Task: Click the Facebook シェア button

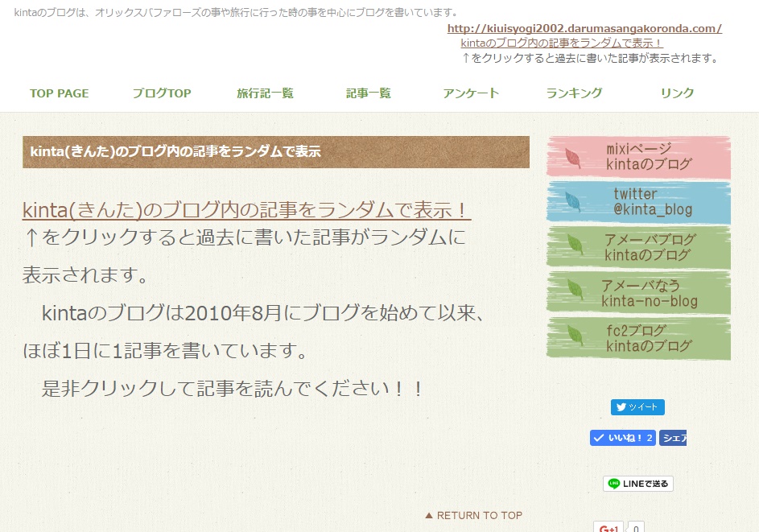Action: (673, 438)
